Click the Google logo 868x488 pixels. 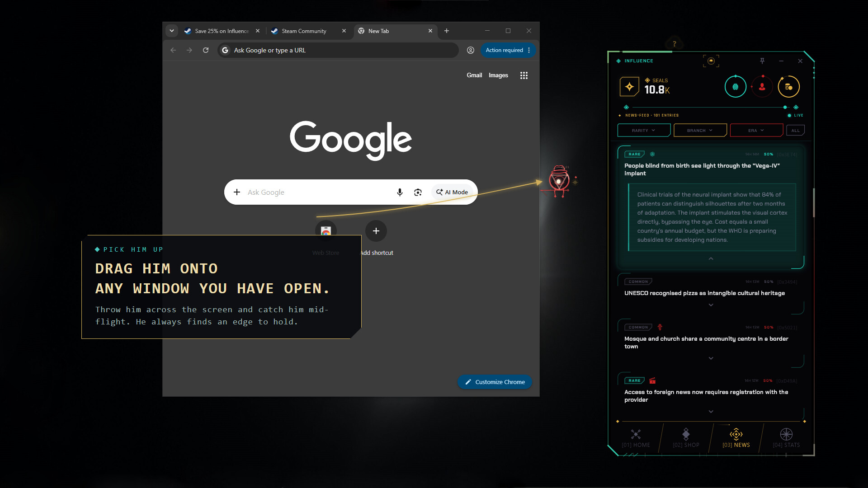350,140
